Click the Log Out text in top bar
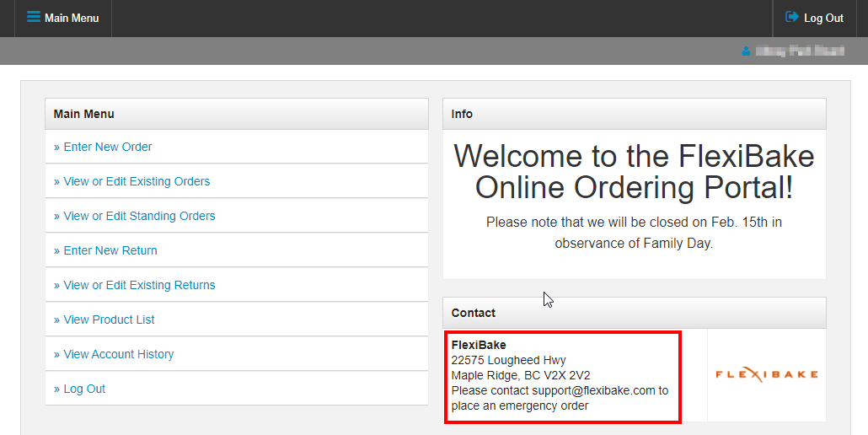 (823, 19)
